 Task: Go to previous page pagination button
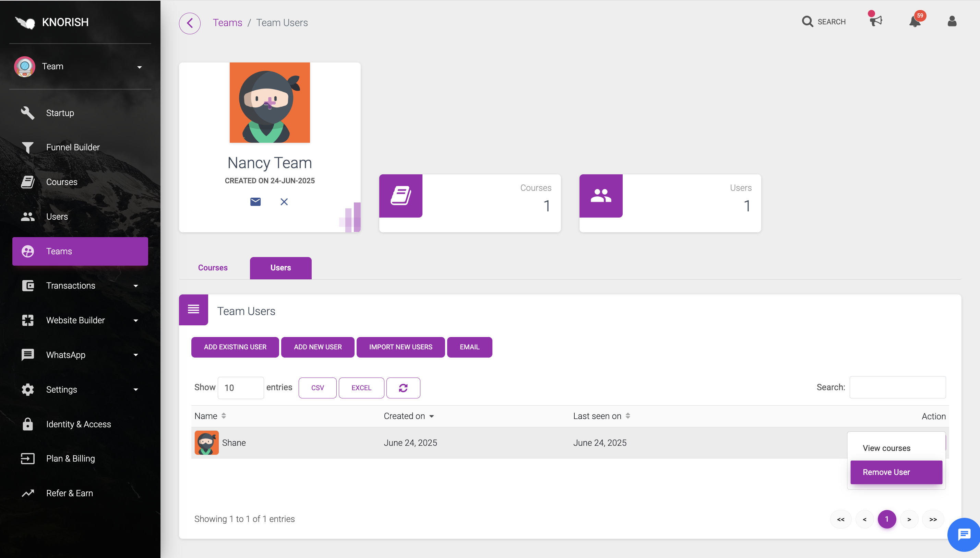click(864, 519)
